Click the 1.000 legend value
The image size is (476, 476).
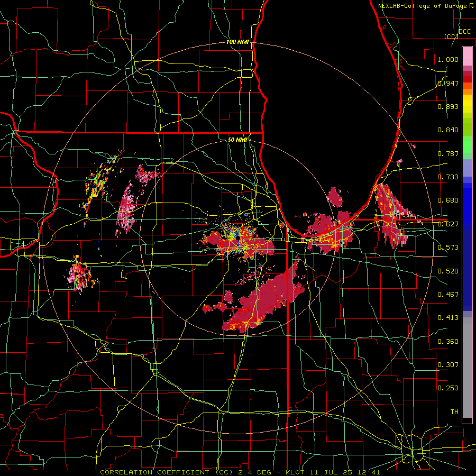(448, 59)
